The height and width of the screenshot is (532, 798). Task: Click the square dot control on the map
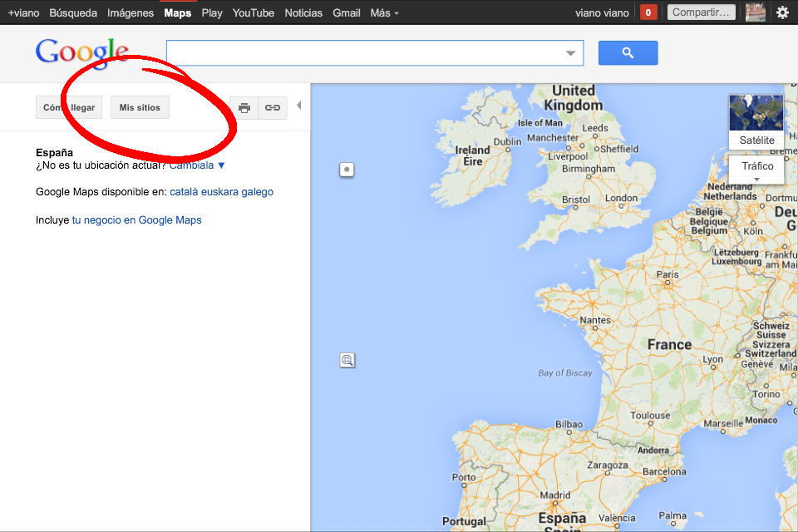coord(347,170)
